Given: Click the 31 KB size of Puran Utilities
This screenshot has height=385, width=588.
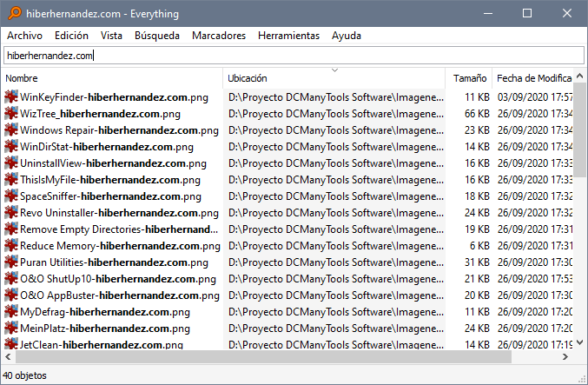Looking at the screenshot, I should point(477,262).
